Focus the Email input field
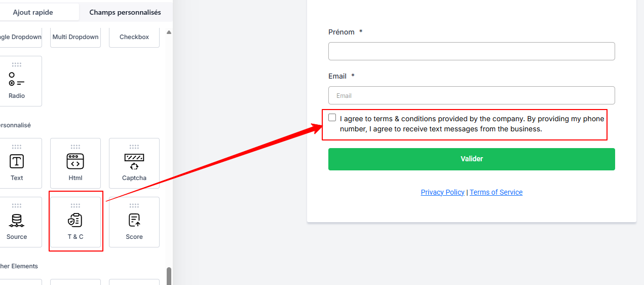This screenshot has width=644, height=285. pos(471,95)
